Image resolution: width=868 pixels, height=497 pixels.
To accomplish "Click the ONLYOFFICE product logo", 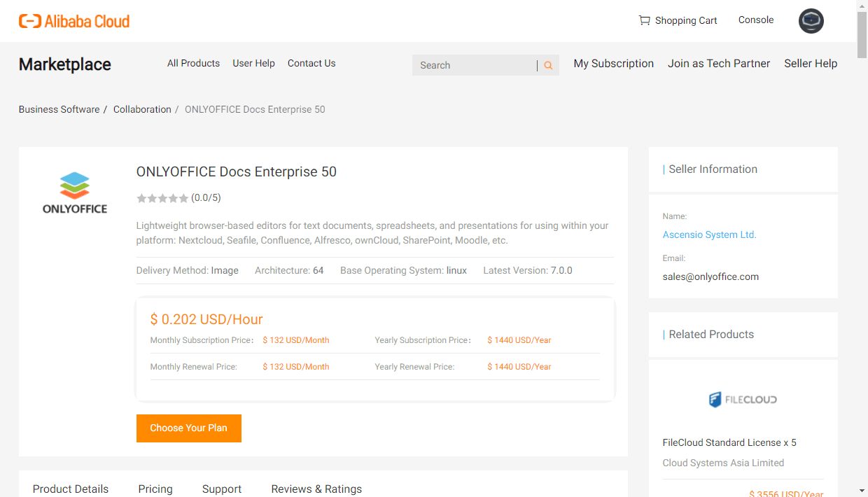I will point(74,191).
